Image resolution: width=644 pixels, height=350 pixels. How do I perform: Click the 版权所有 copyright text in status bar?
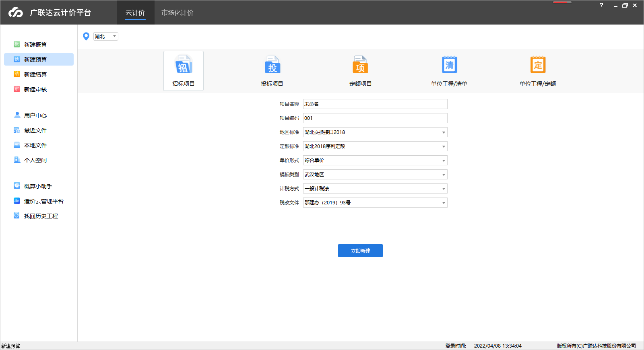597,346
